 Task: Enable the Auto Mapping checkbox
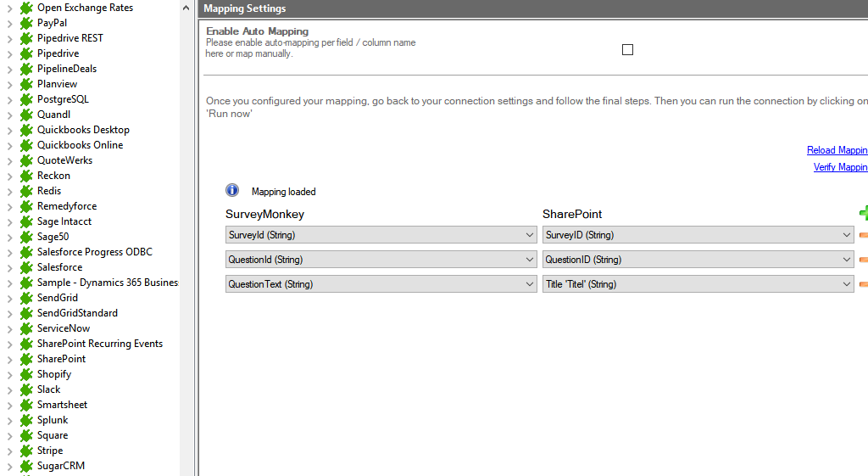(x=627, y=49)
